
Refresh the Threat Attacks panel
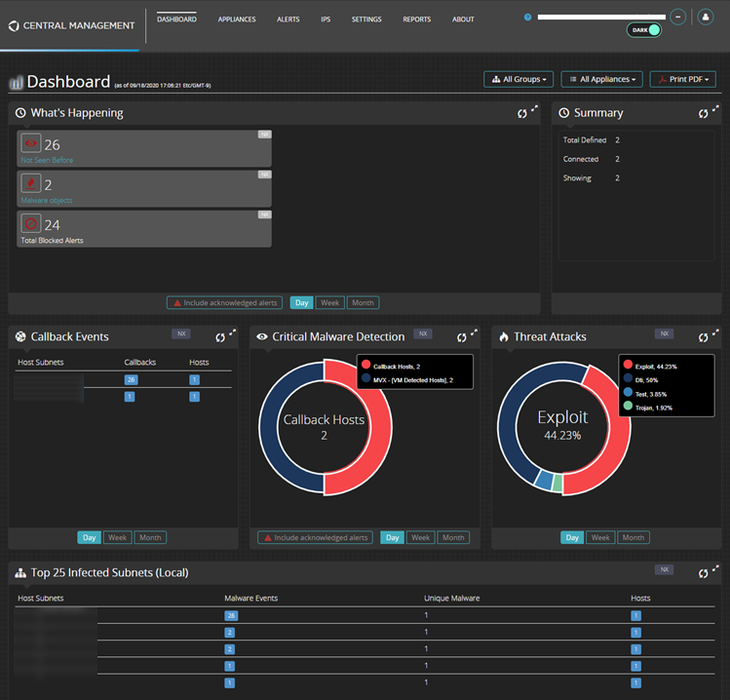point(703,337)
